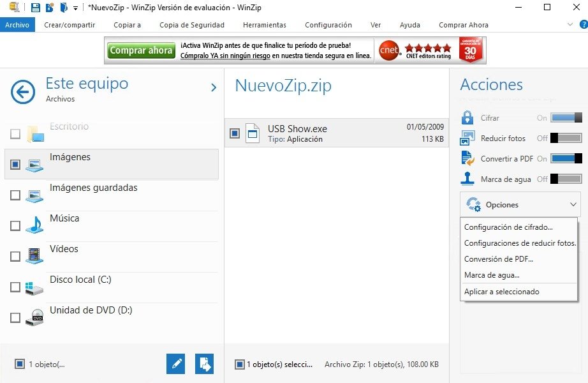Click the Save icon in quick access toolbar

(36, 7)
